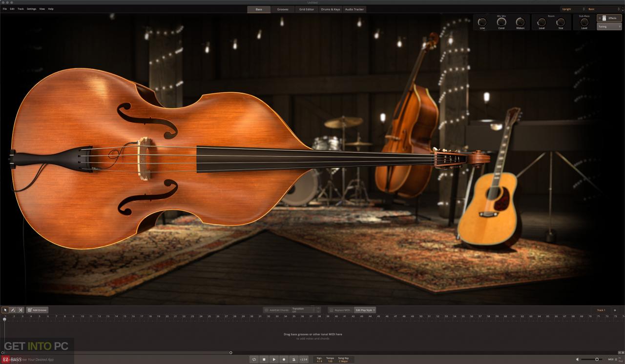Open Edit Play Style menu
This screenshot has height=364, width=625.
[x=365, y=310]
